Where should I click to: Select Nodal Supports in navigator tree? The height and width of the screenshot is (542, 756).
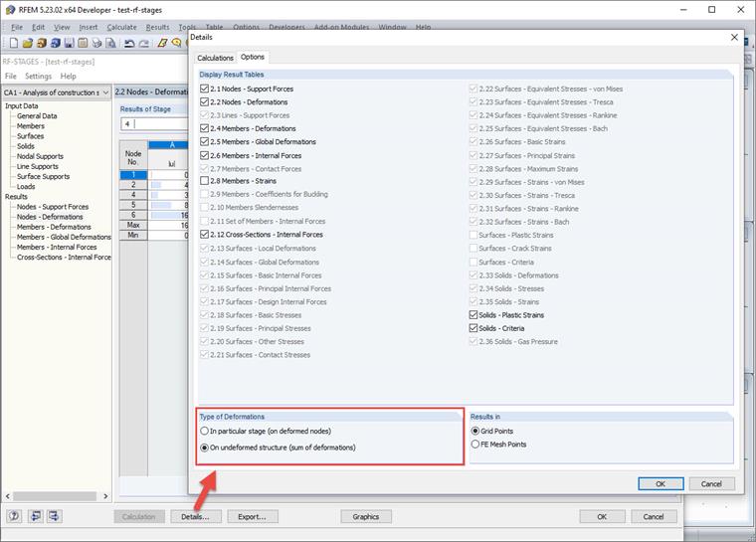(x=40, y=156)
